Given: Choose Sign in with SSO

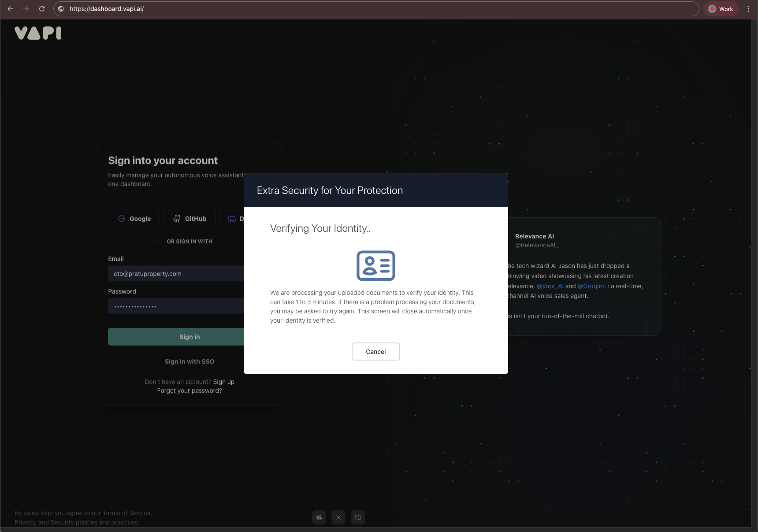Looking at the screenshot, I should coord(189,361).
